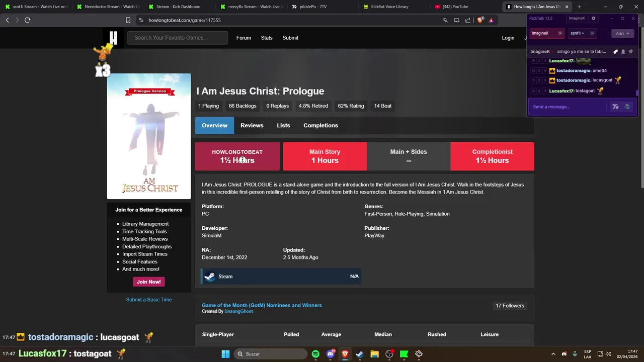Click Submit a Basic Time link
644x362 pixels.
[149, 300]
